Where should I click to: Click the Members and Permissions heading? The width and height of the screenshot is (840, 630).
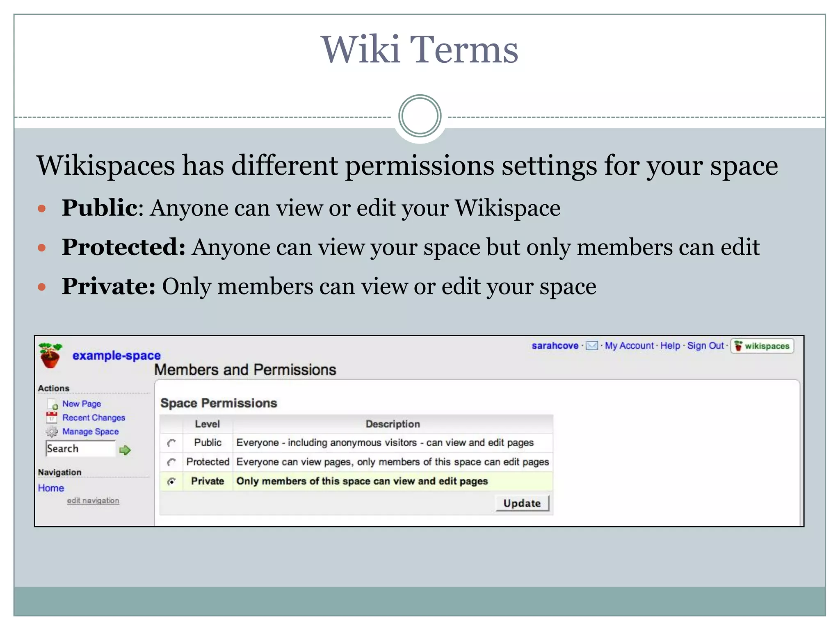click(245, 370)
